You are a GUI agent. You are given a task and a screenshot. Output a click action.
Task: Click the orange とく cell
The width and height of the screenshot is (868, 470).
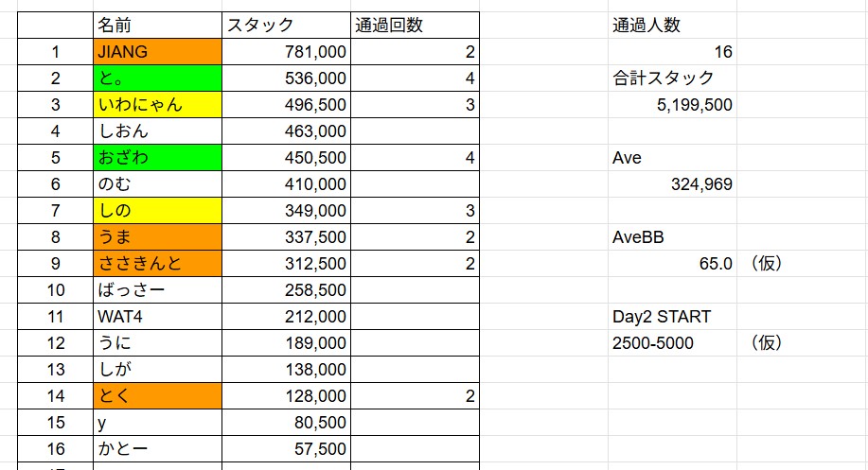tap(157, 396)
